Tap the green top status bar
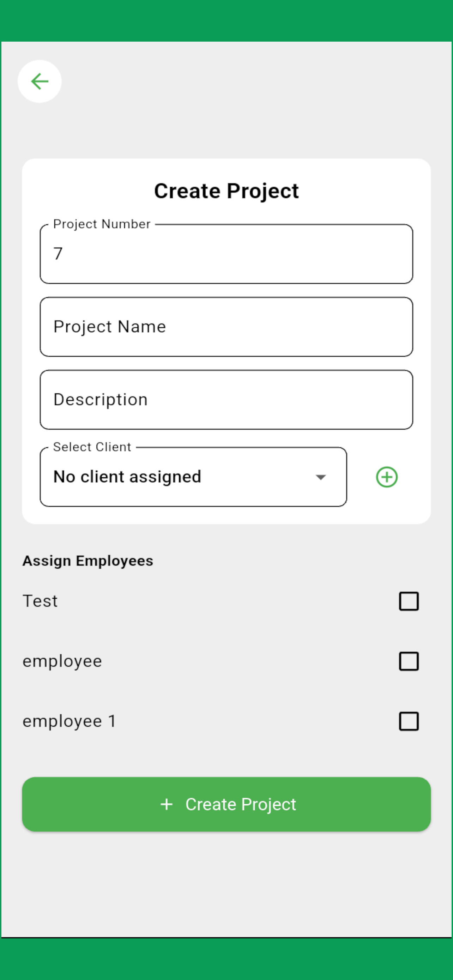Viewport: 453px width, 980px height. [x=226, y=20]
